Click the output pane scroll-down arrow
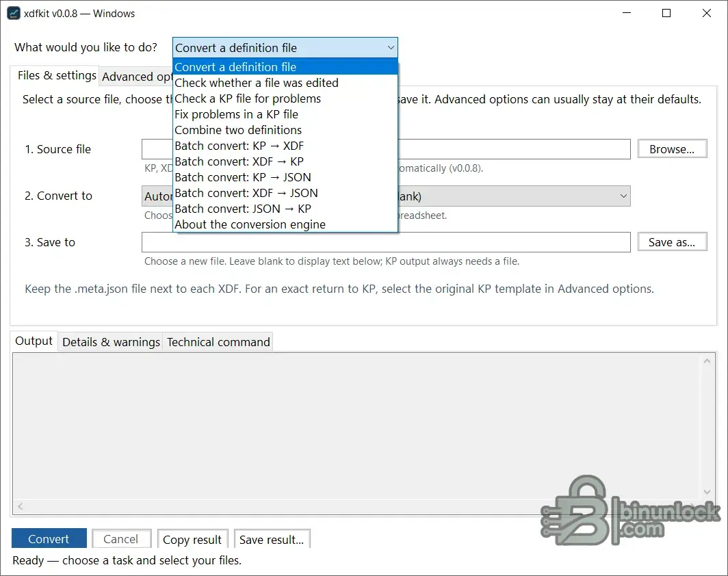 coord(707,492)
